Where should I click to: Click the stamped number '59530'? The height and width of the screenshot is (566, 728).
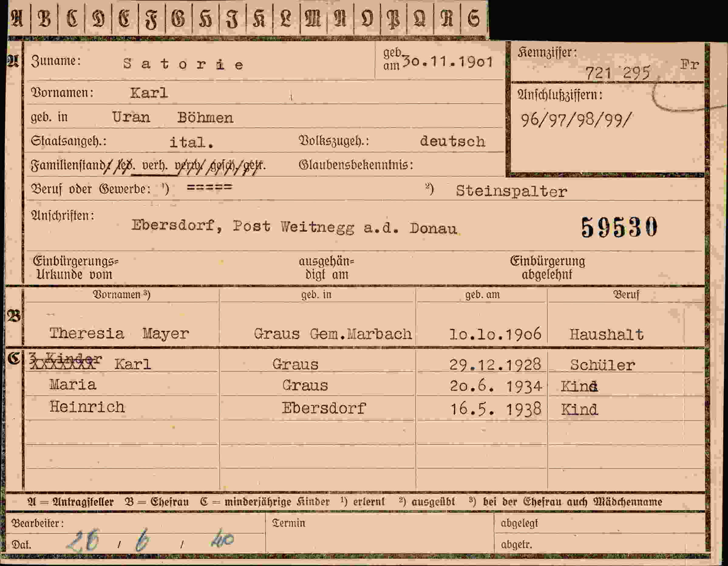coord(619,227)
